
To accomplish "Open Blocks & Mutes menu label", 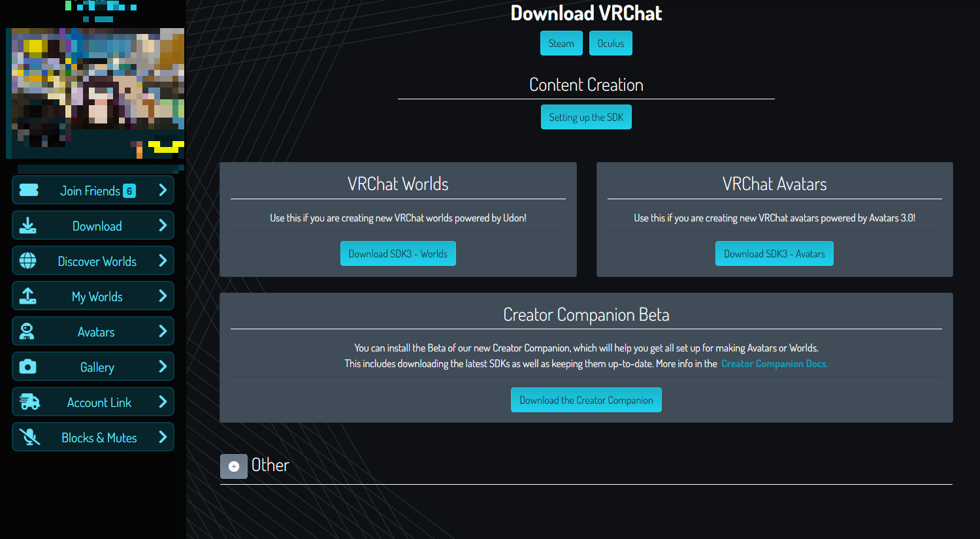I will click(99, 438).
